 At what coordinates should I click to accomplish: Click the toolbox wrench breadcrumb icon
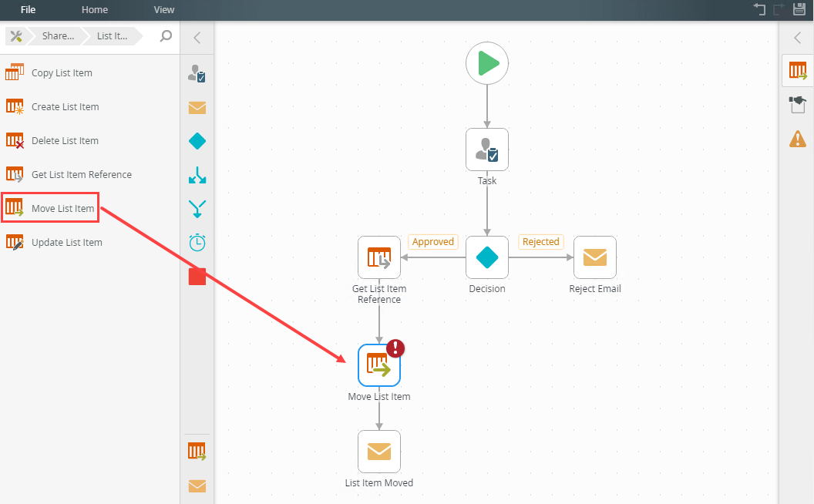[16, 35]
